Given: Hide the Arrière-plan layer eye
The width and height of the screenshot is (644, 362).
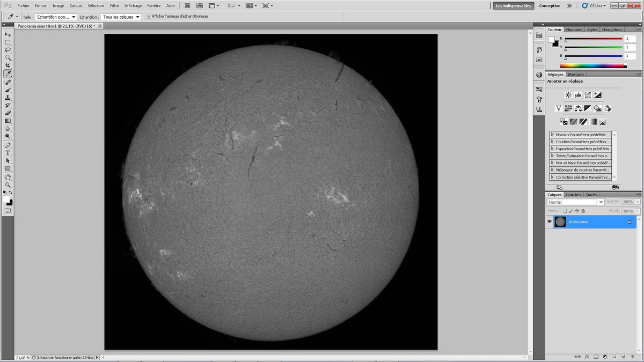Looking at the screenshot, I should tap(550, 221).
